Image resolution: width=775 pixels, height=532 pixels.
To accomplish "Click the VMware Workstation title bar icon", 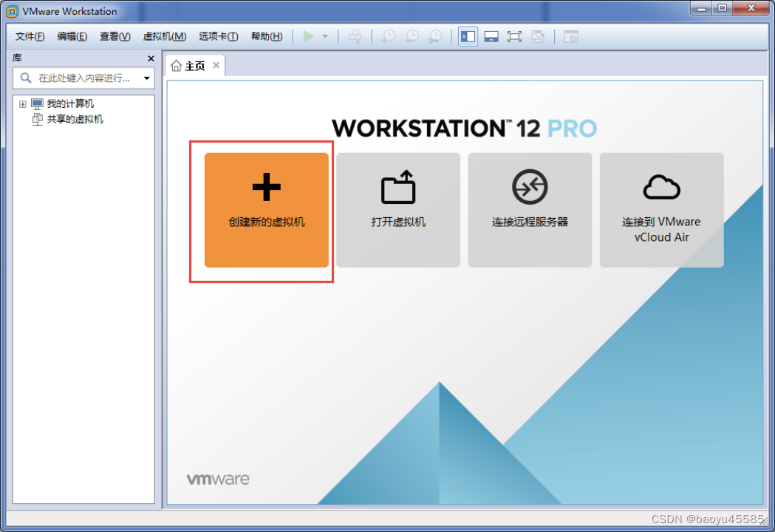I will pyautogui.click(x=12, y=11).
